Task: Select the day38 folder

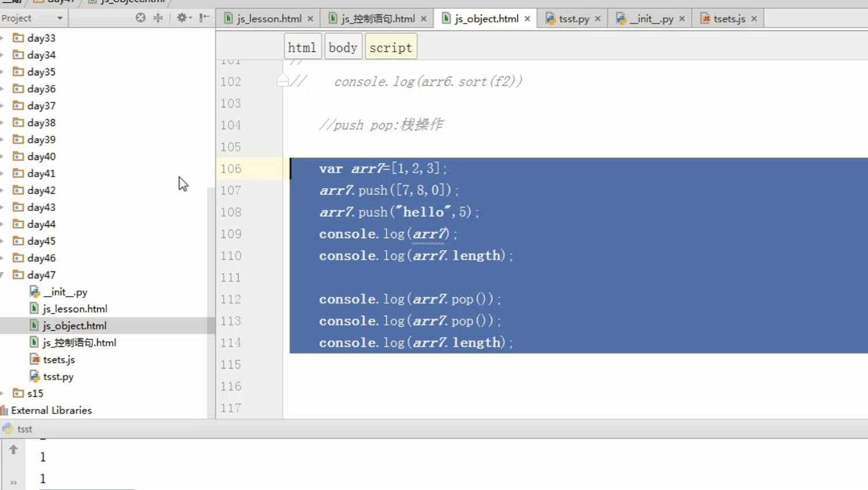Action: tap(41, 122)
